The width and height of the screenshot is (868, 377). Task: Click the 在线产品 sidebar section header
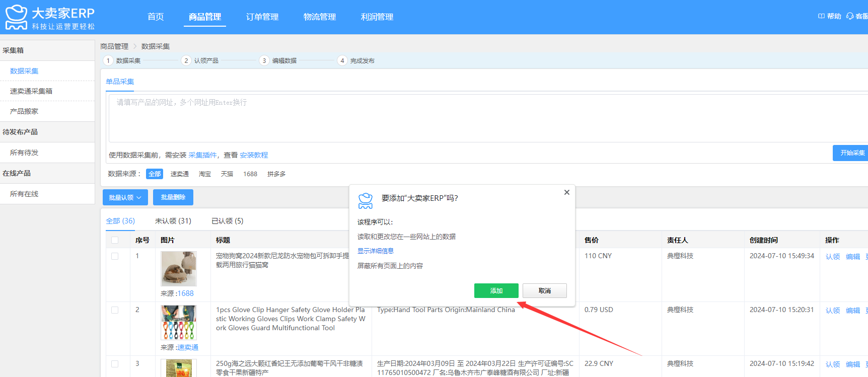47,173
